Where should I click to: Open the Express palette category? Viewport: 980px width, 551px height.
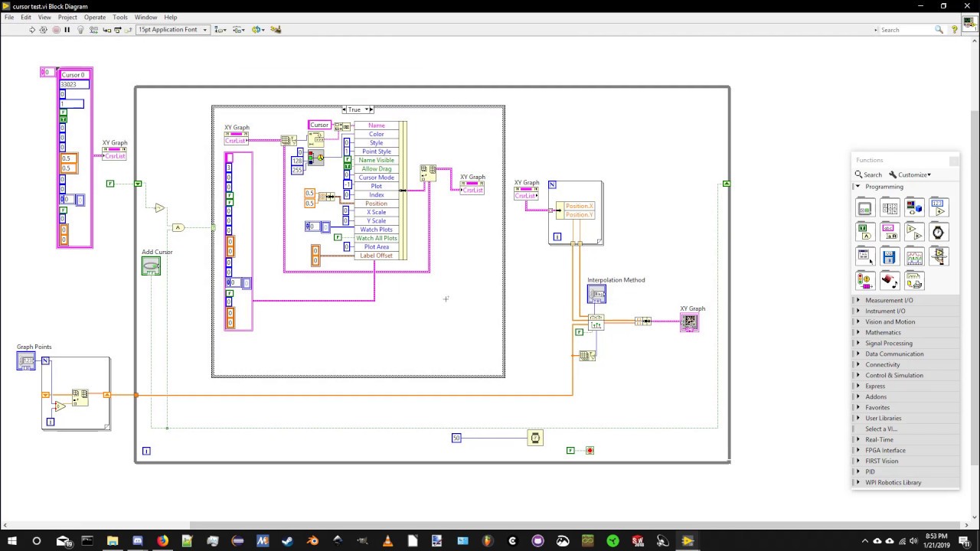(875, 386)
